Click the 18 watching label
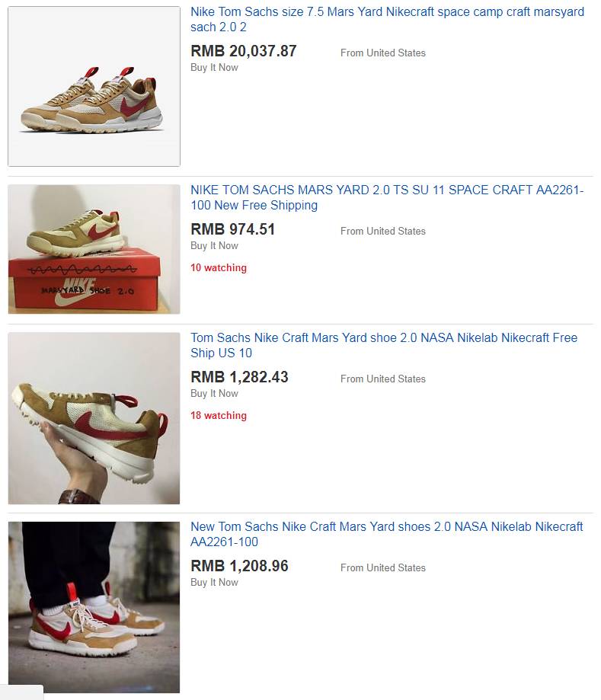The image size is (601, 700). 219,416
